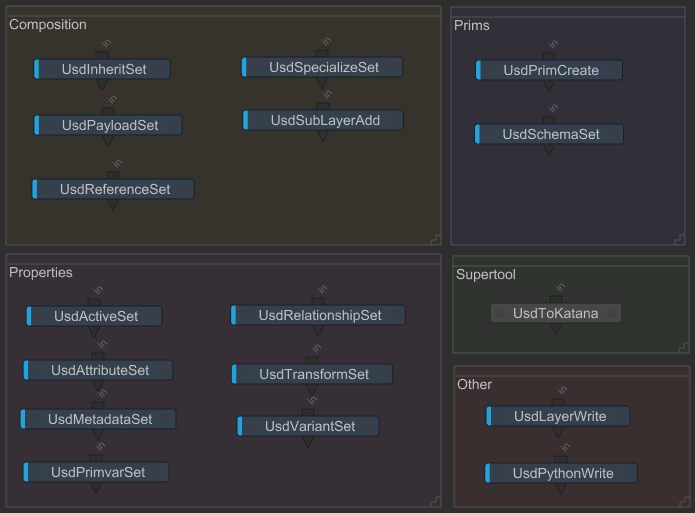Viewport: 695px width, 513px height.
Task: Select the UsdPayloadSet node
Action: pyautogui.click(x=109, y=125)
